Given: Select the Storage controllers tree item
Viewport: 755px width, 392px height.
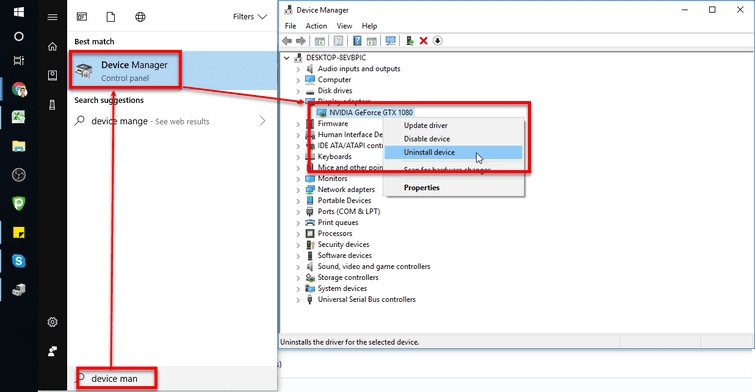Looking at the screenshot, I should tap(348, 278).
